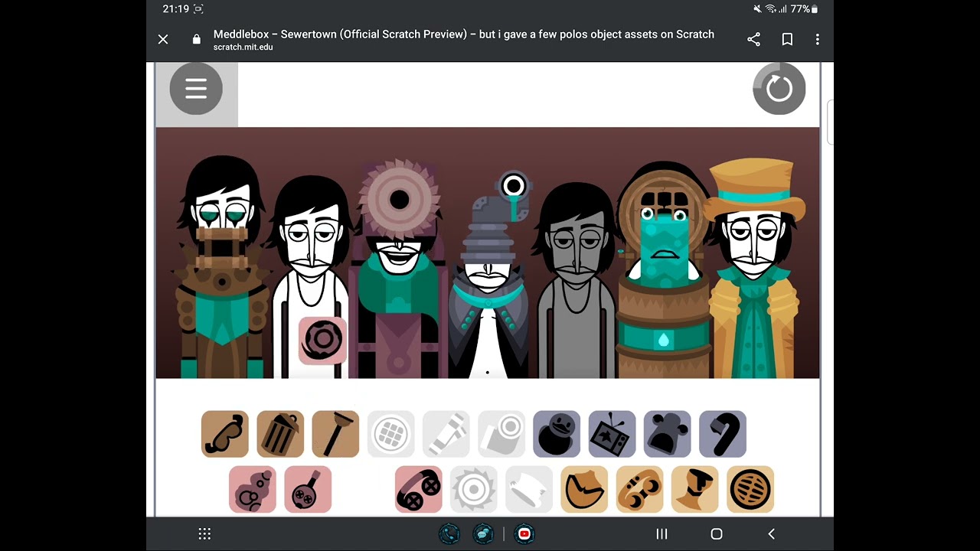Select the rubber duck sound icon
980x551 pixels.
557,434
